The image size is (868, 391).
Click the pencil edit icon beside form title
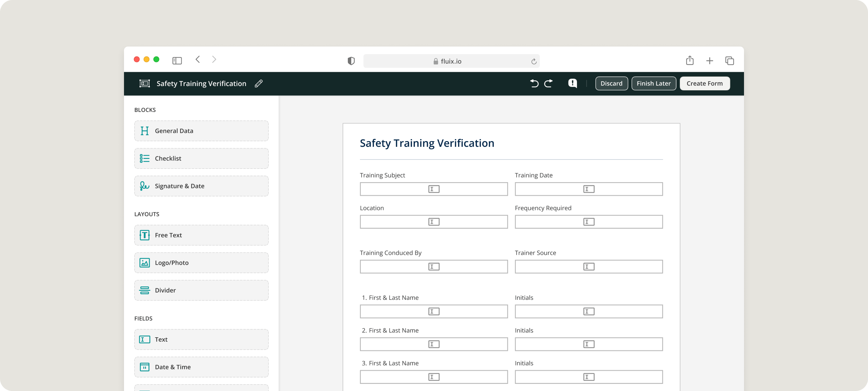(259, 83)
